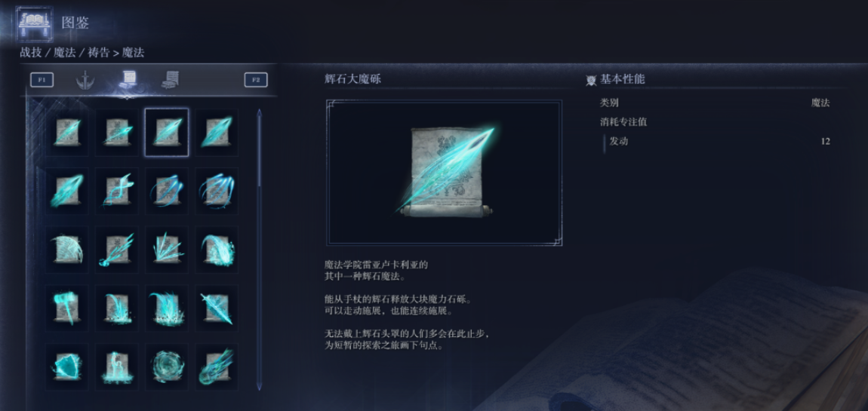This screenshot has height=411, width=868.
Task: Switch to the incantation prayer-book tab
Action: pyautogui.click(x=171, y=80)
